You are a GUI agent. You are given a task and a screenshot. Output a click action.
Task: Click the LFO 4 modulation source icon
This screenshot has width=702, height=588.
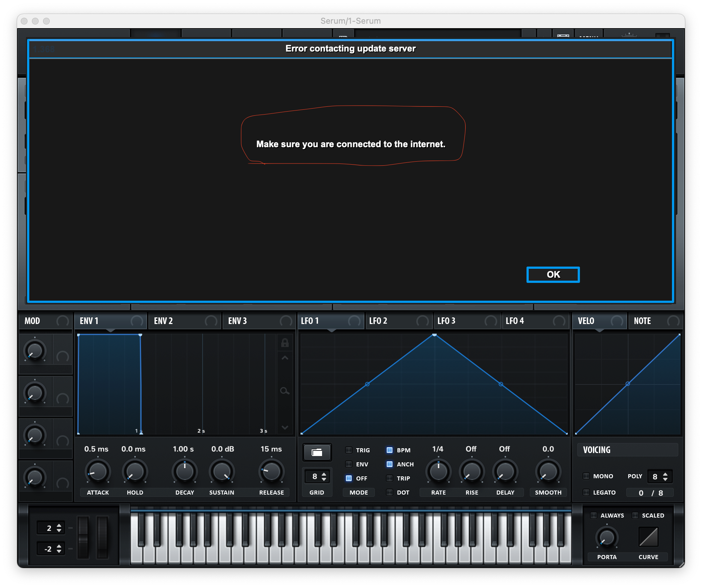pyautogui.click(x=559, y=321)
